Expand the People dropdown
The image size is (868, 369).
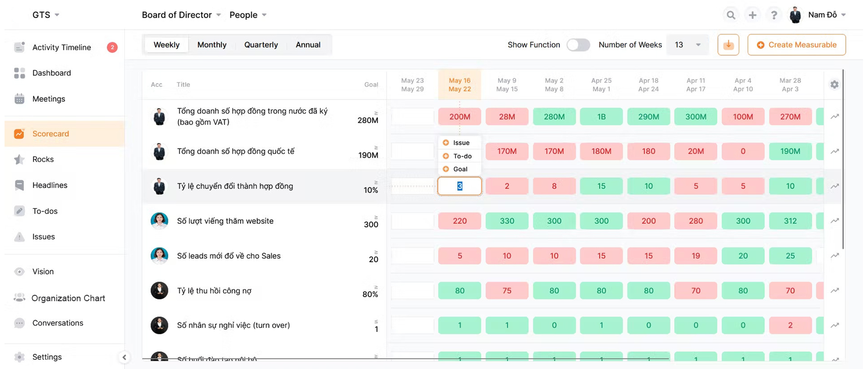pyautogui.click(x=248, y=15)
